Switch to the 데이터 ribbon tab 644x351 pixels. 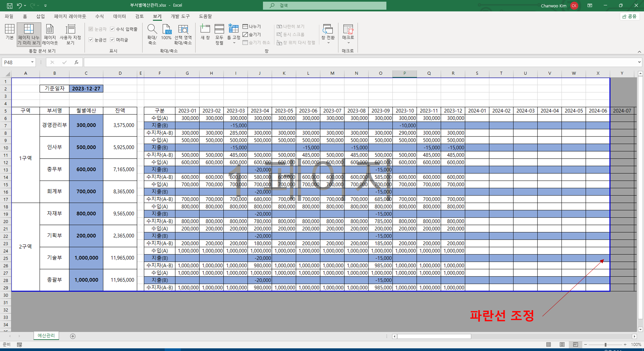119,16
